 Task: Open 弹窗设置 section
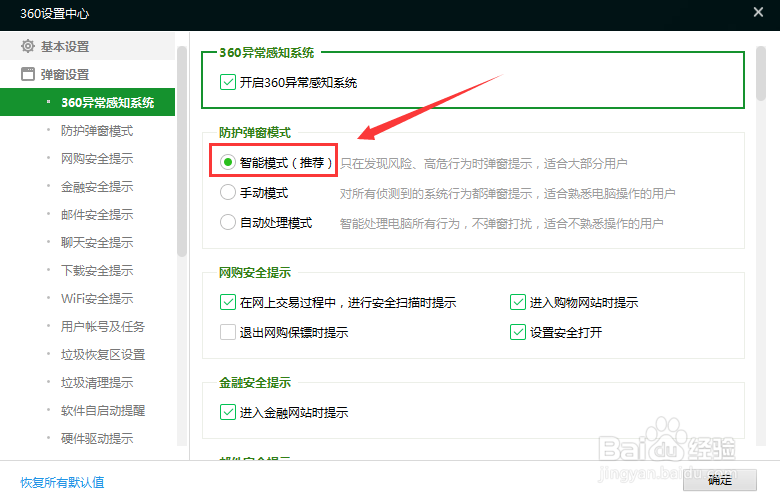point(88,74)
